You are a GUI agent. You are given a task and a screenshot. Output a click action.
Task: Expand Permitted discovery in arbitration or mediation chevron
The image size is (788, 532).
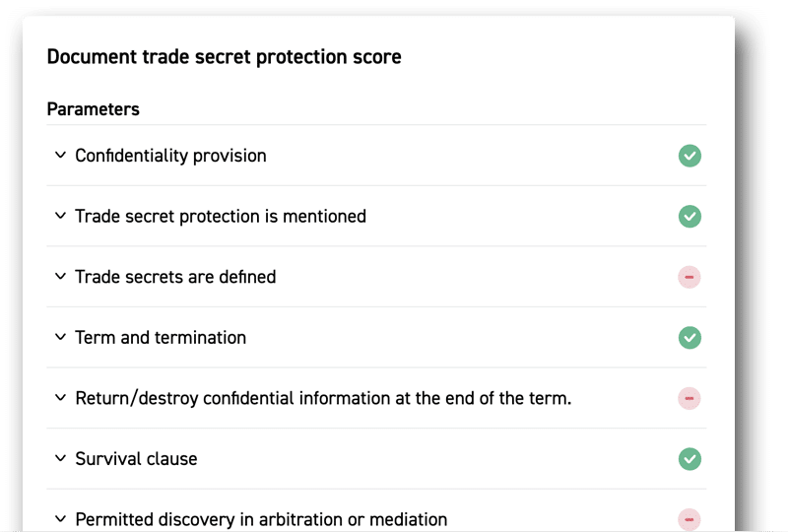[60, 518]
